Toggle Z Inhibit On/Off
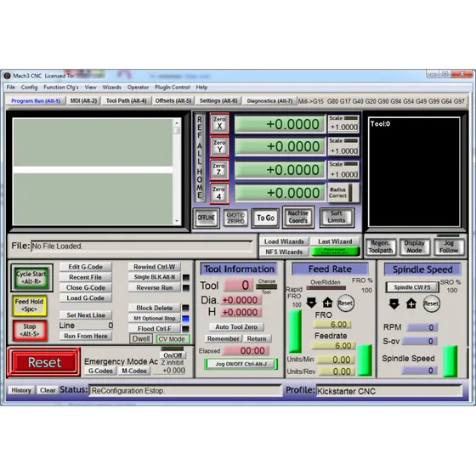Viewport: 476px width, 476px height. point(173,355)
